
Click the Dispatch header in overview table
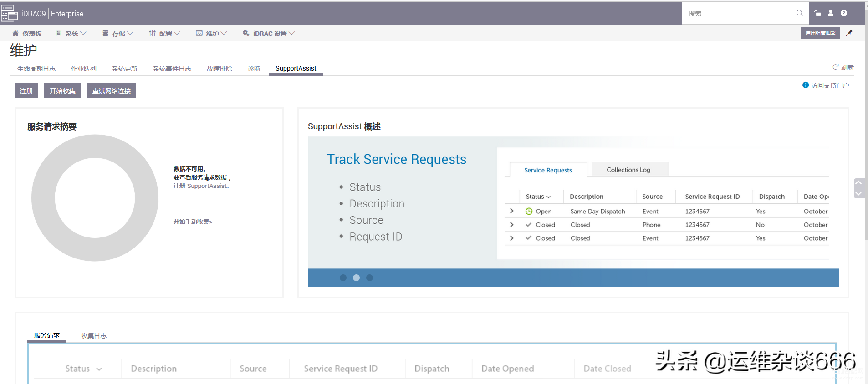772,197
